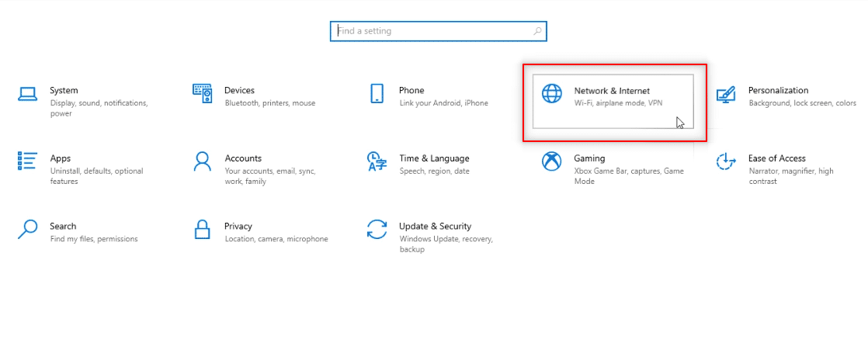This screenshot has height=350, width=868.
Task: Click the Accounts person icon
Action: 202,161
